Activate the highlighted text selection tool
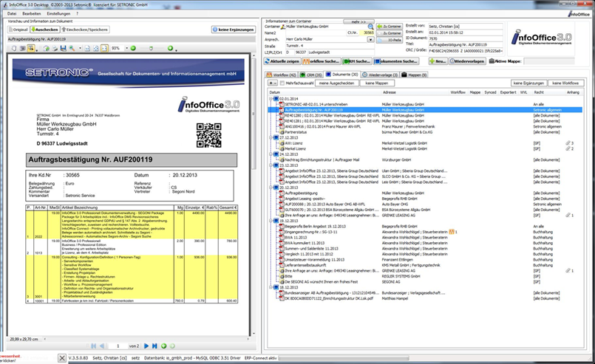This screenshot has height=364, width=595. [31, 49]
